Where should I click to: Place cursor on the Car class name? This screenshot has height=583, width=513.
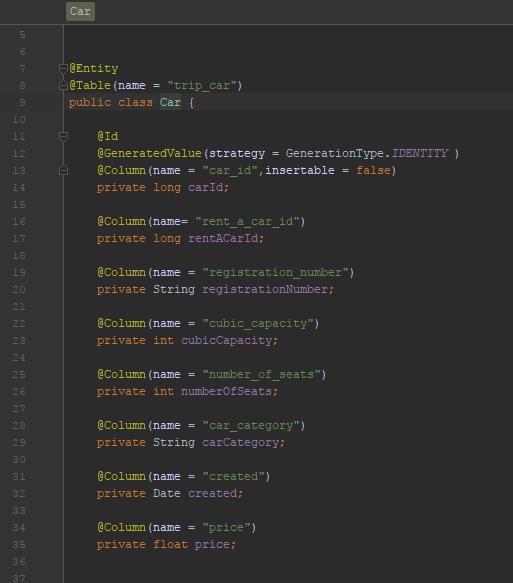(x=170, y=103)
